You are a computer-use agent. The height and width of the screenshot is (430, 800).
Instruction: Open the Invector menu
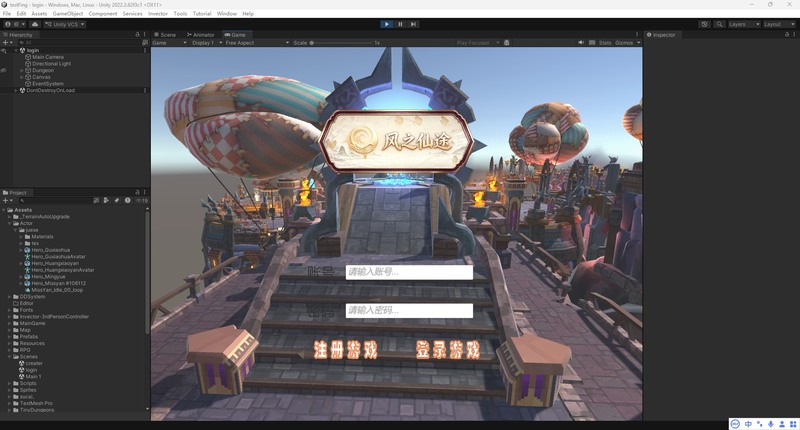[x=158, y=14]
